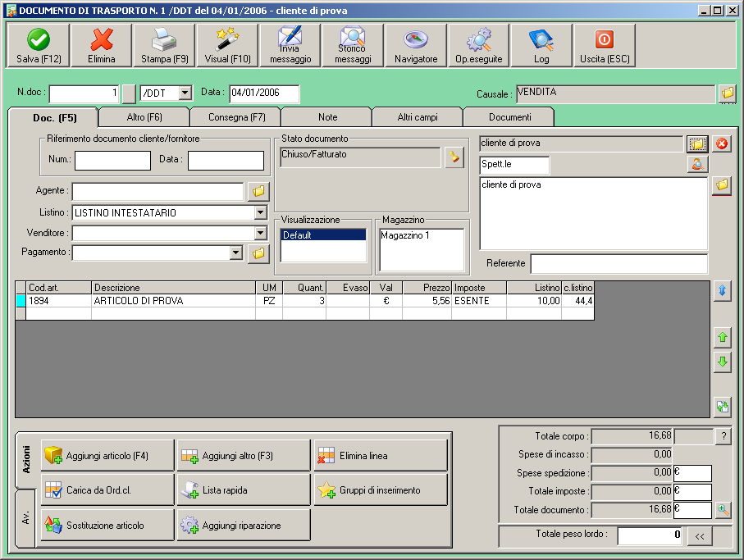Viewport: 744px width, 560px height.
Task: Click Invia messaggio envelope icon
Action: click(290, 45)
